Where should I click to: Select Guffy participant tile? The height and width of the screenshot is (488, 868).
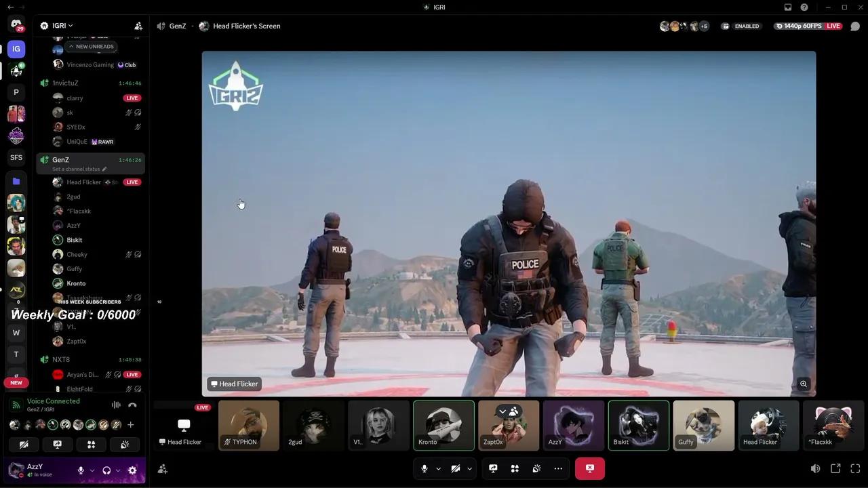[x=703, y=426]
